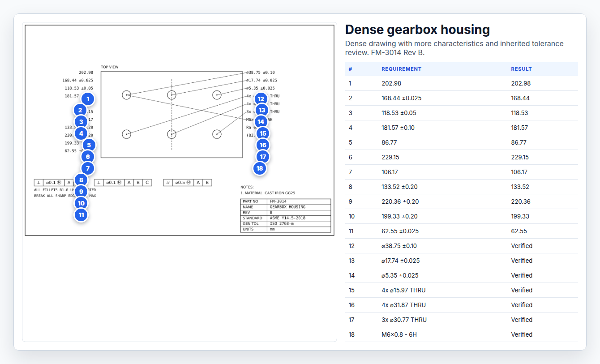Image resolution: width=600 pixels, height=364 pixels.
Task: Select table row 9 with 220.36 ±0.20
Action: point(461,201)
